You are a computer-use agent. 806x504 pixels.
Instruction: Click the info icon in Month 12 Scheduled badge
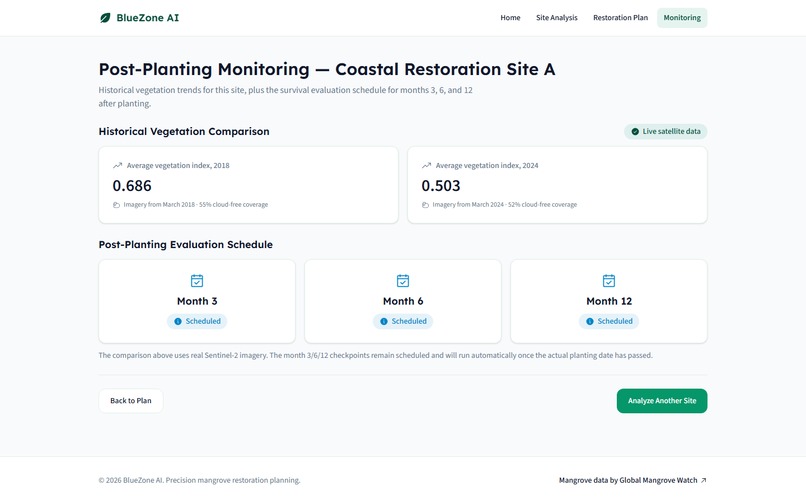pos(590,321)
